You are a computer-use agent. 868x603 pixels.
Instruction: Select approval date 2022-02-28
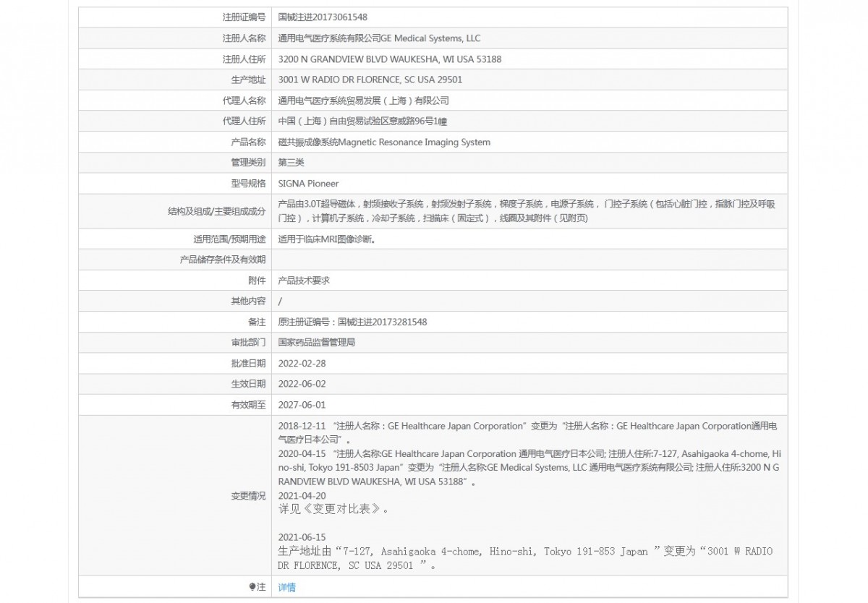tap(302, 364)
